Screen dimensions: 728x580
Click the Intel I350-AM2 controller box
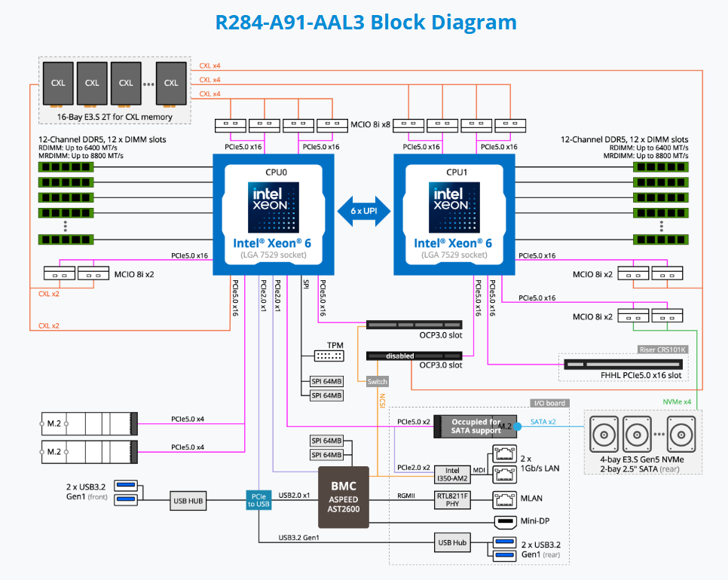(x=453, y=475)
